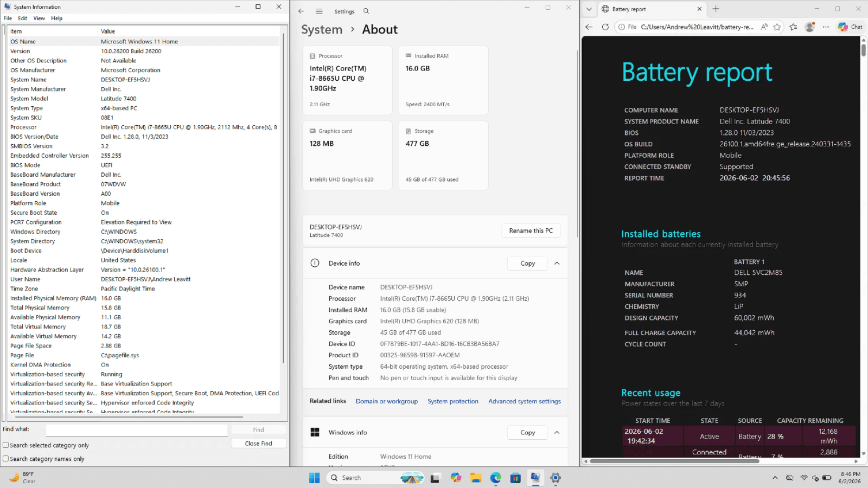
Task: Open Microsoft Store from the taskbar
Action: tap(515, 478)
